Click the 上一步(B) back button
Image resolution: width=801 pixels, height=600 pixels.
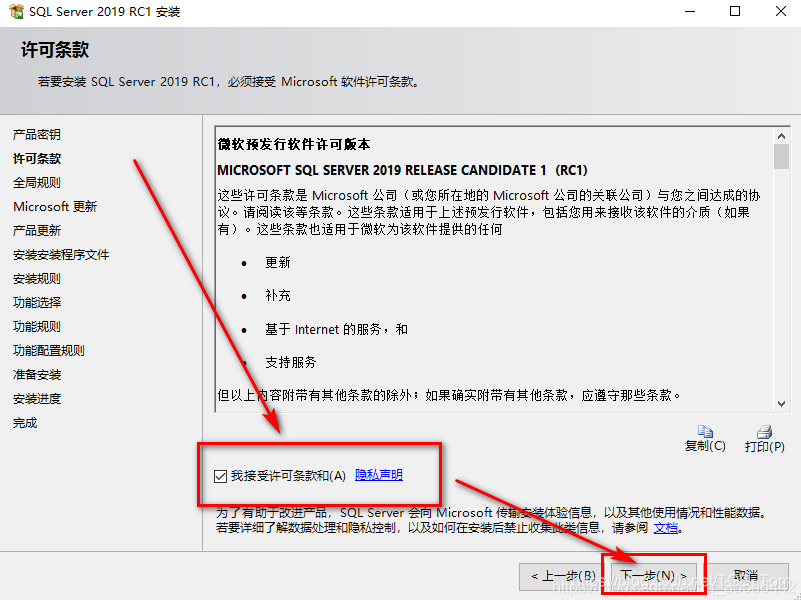coord(563,575)
